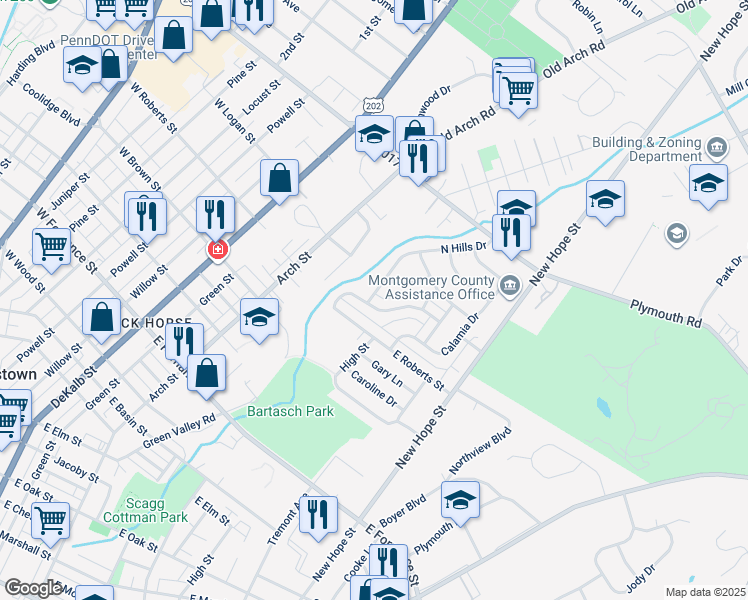Click the Montgomery County Assistance Office text
Screen dimensions: 748x600
tap(431, 287)
